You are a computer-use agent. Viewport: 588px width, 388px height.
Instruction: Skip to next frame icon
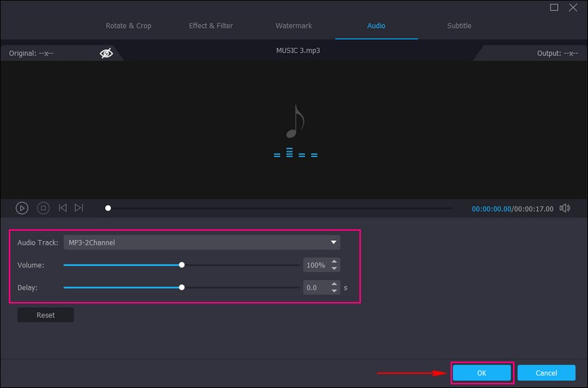coord(79,209)
